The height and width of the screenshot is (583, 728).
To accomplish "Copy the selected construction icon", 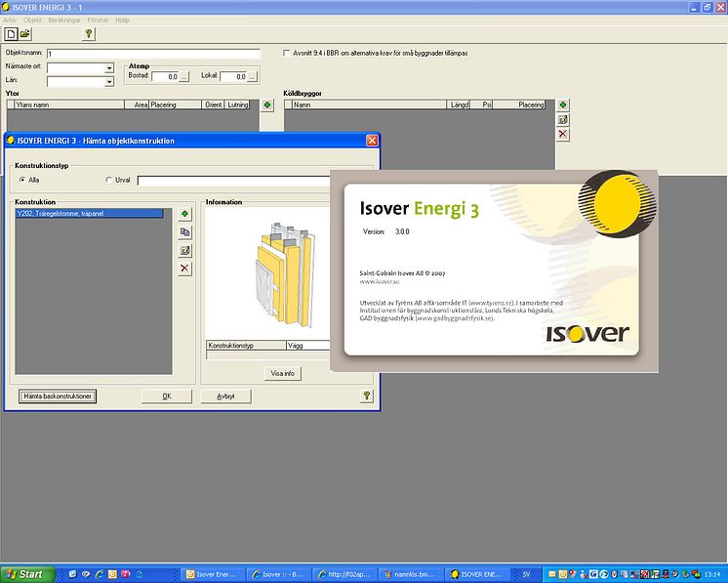I will pyautogui.click(x=184, y=232).
